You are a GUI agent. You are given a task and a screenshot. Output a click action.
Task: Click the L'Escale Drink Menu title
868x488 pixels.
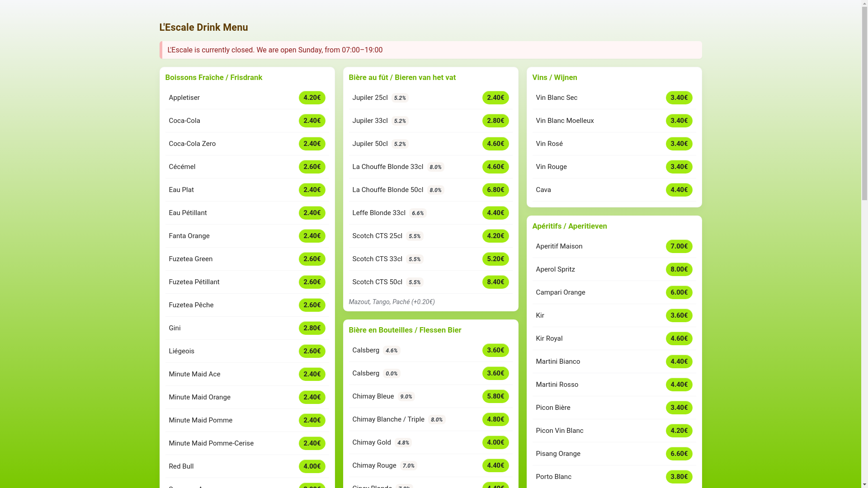coord(203,27)
